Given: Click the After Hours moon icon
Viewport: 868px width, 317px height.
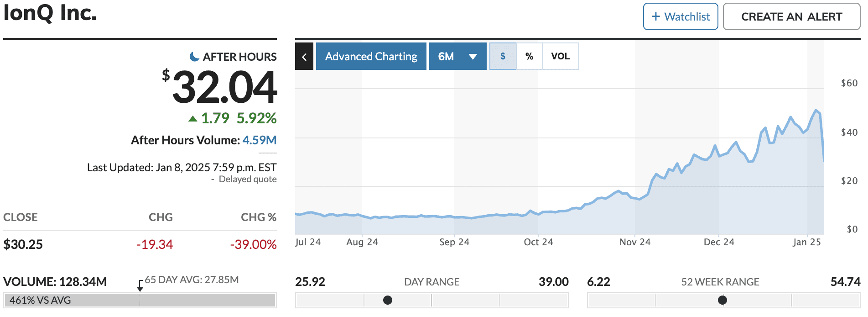Looking at the screenshot, I should tap(194, 57).
